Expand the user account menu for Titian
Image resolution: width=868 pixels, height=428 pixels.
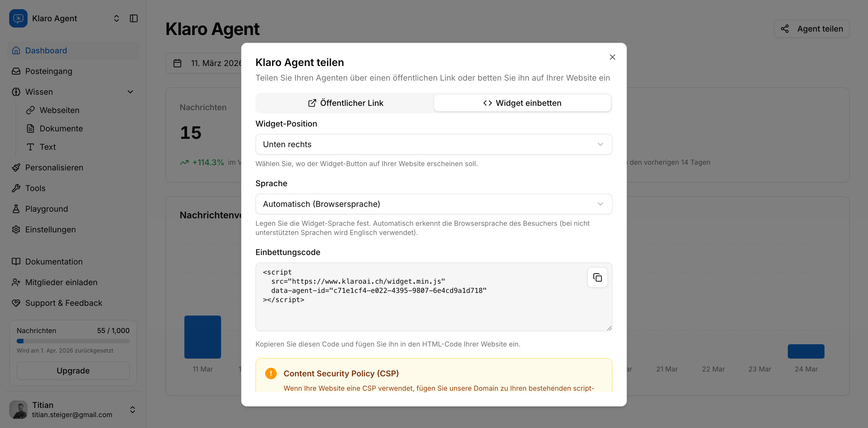tap(132, 409)
